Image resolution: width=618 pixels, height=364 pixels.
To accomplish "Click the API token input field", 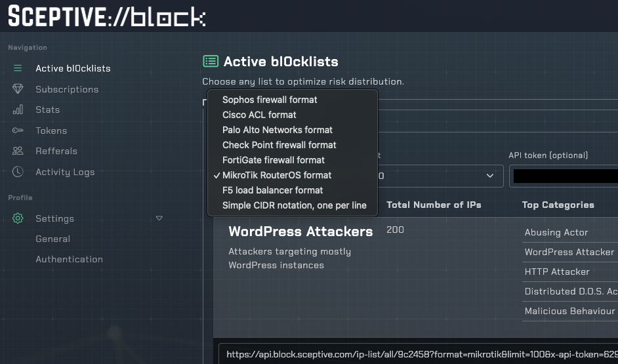I will (564, 176).
